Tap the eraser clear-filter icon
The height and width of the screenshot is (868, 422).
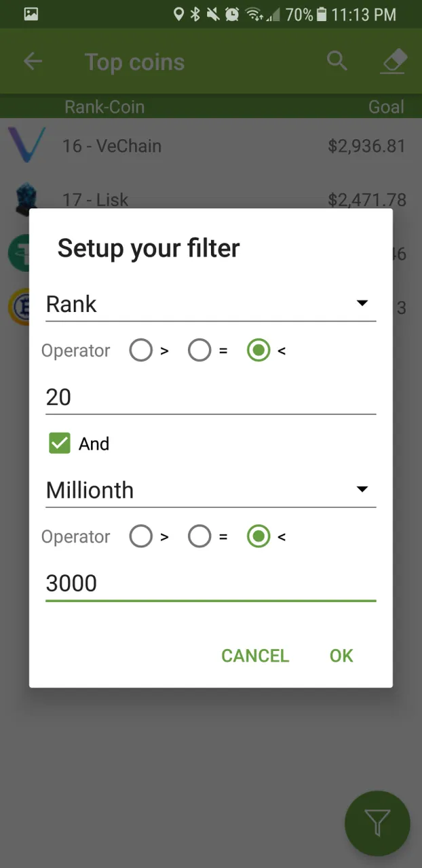(x=394, y=61)
